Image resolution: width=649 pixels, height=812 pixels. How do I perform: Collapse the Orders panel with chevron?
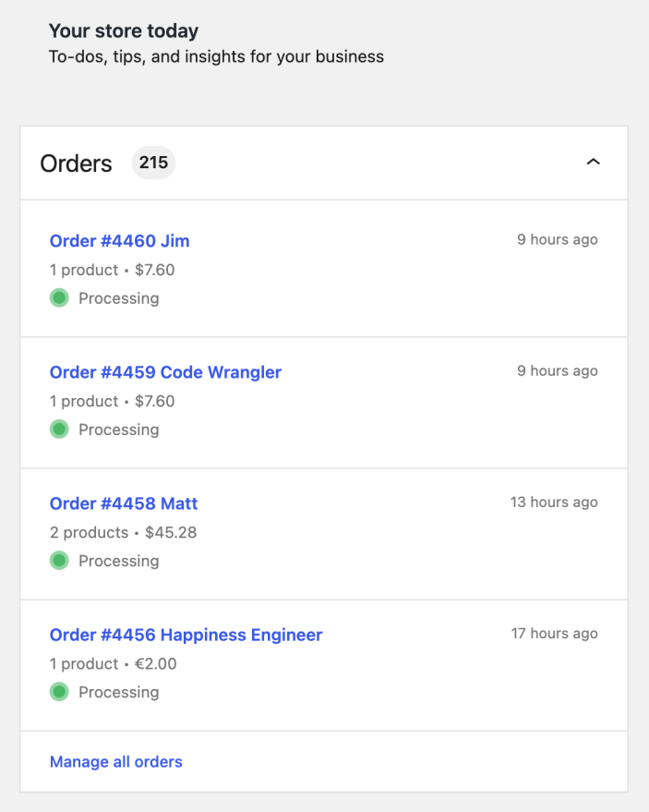pyautogui.click(x=593, y=162)
